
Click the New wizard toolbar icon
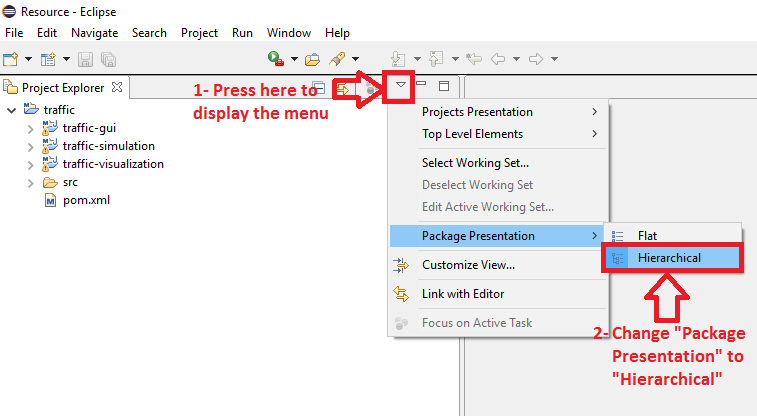tap(11, 59)
